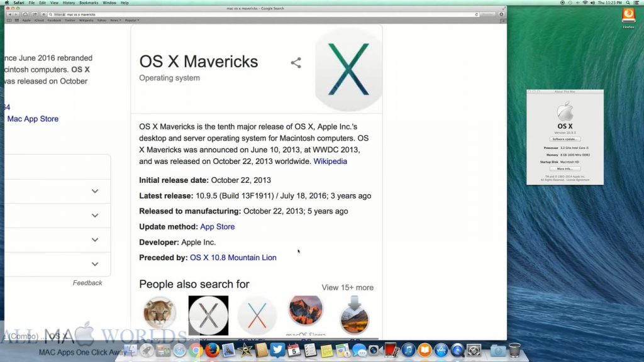Open Safari compass icon in the Dock

click(179, 350)
